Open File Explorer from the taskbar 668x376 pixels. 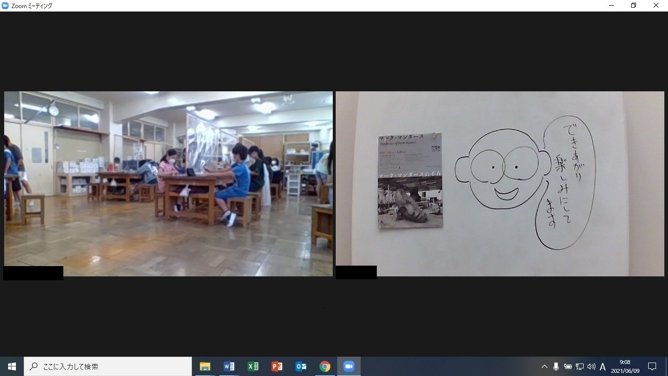tap(205, 366)
